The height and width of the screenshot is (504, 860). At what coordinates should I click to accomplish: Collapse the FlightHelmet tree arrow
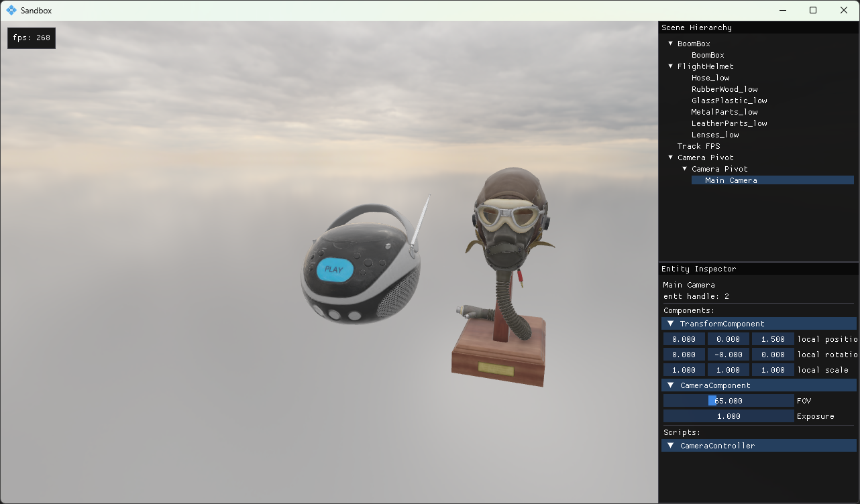coord(670,66)
